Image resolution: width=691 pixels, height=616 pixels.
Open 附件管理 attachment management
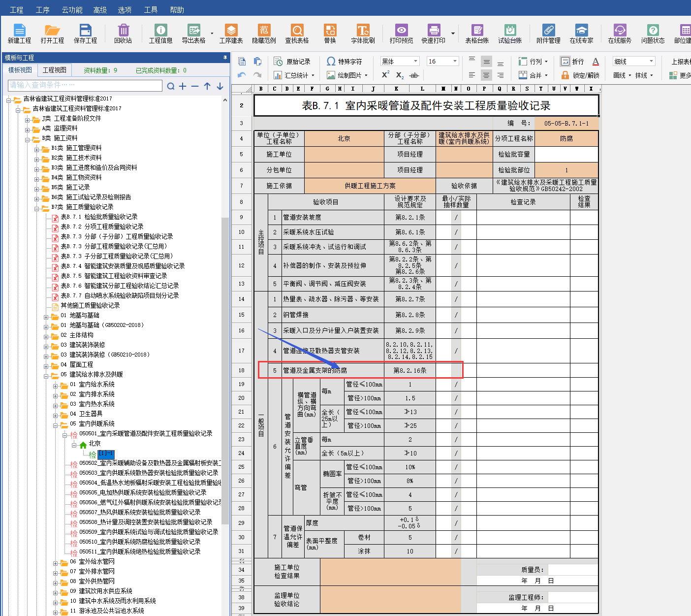coord(549,33)
